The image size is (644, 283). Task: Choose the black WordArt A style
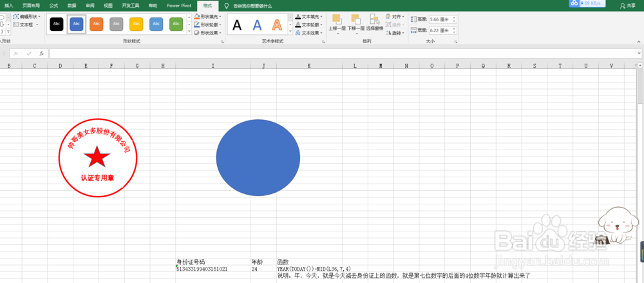(x=237, y=25)
